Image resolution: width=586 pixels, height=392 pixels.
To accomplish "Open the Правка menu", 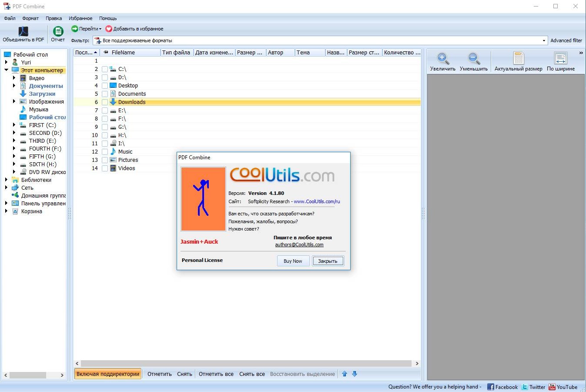I will pos(54,18).
